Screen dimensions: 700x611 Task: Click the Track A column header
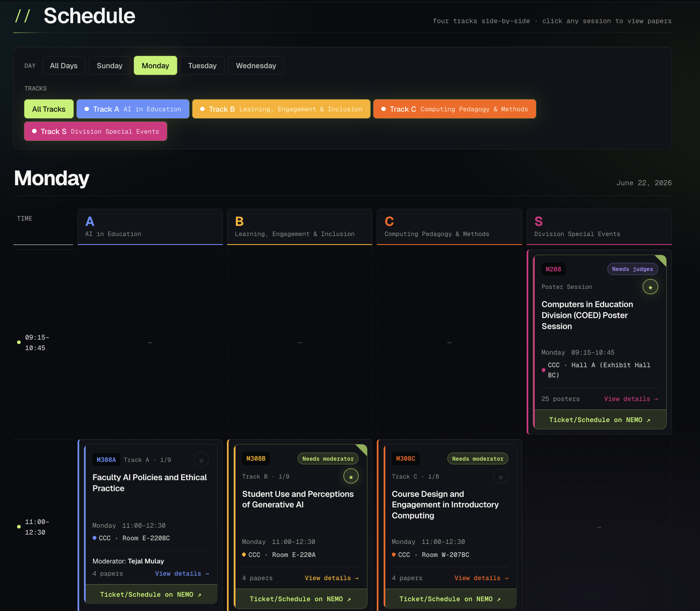click(x=150, y=227)
